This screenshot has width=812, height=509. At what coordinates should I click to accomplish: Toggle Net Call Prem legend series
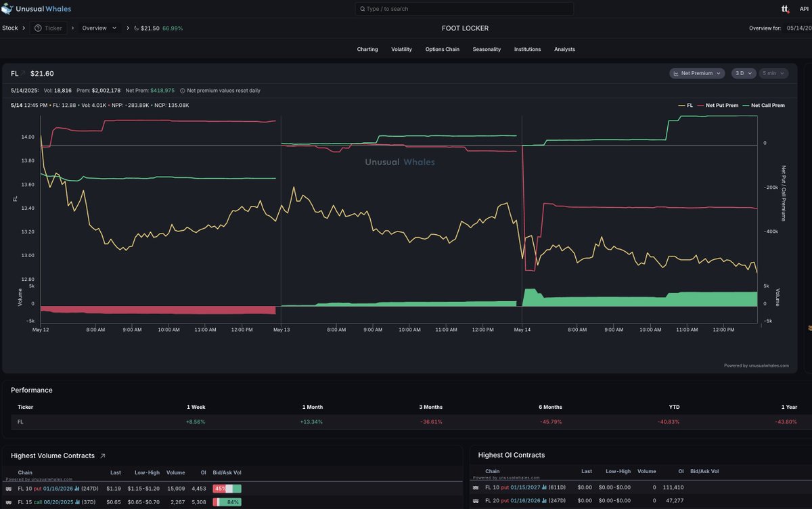pos(763,106)
